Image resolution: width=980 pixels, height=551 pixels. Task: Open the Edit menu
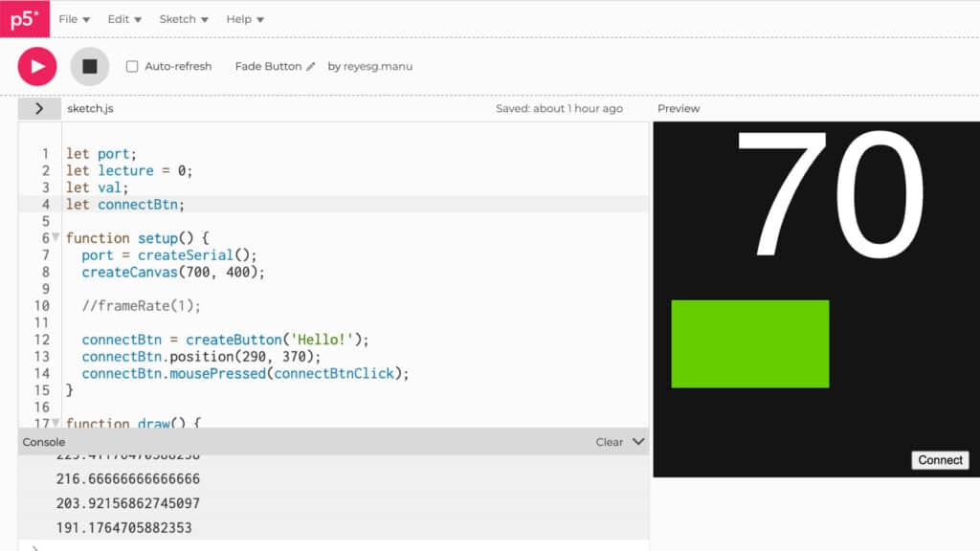[x=123, y=19]
